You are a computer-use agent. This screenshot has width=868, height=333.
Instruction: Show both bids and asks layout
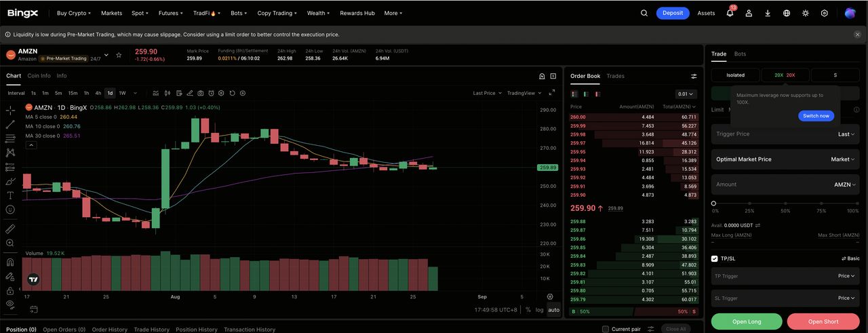click(575, 94)
